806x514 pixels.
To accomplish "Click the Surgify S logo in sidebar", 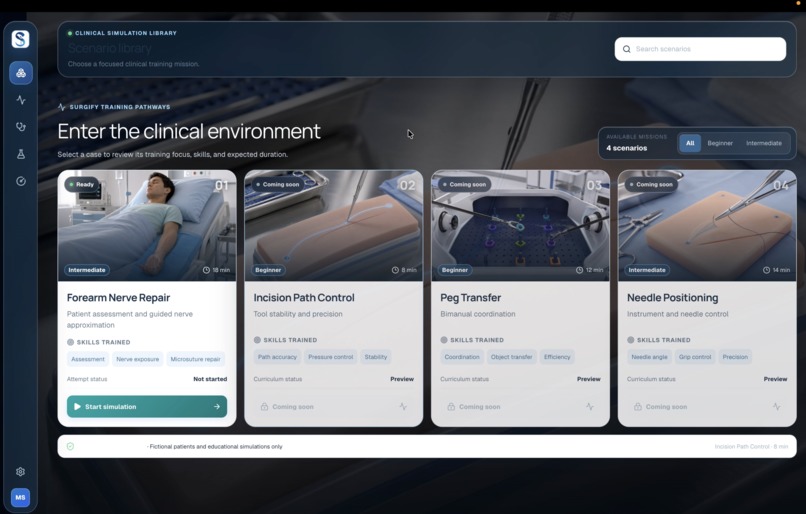I will pos(21,39).
